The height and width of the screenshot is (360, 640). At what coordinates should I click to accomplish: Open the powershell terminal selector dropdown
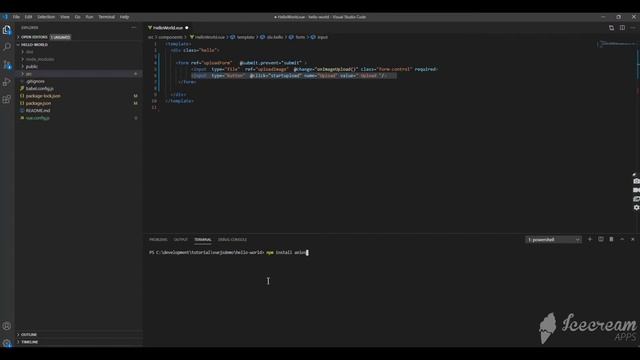click(x=553, y=240)
